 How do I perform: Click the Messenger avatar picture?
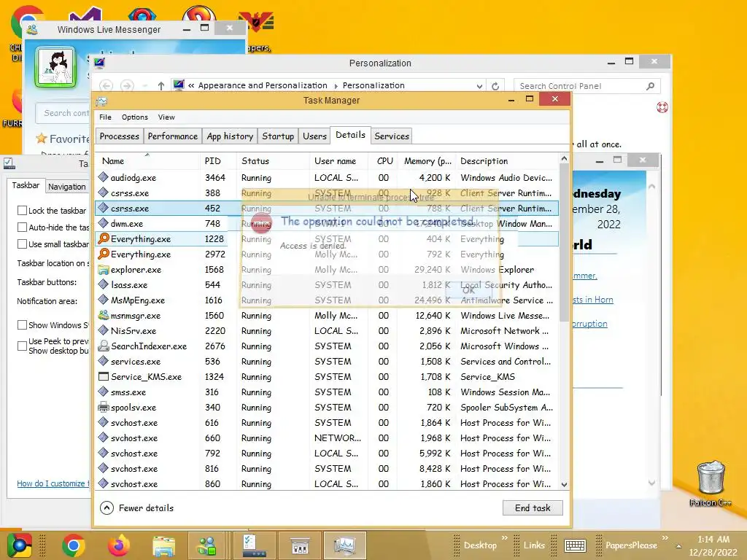pyautogui.click(x=55, y=66)
